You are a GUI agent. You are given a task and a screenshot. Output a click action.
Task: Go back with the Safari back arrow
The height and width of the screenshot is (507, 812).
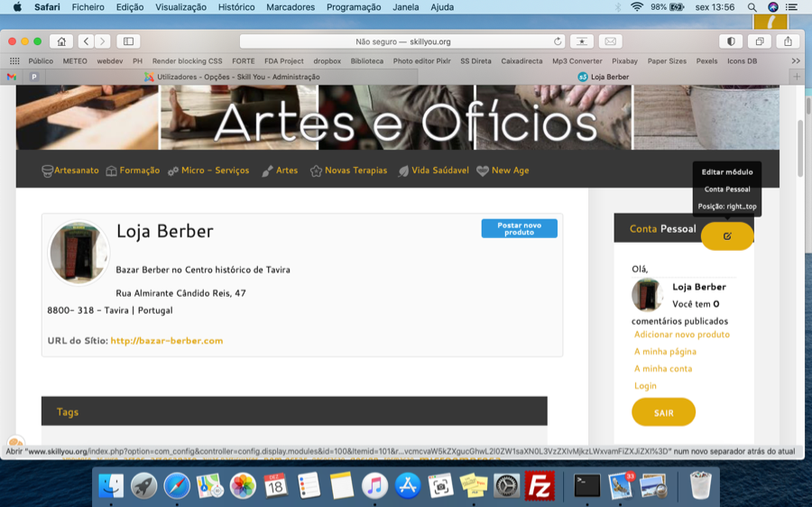coord(87,41)
